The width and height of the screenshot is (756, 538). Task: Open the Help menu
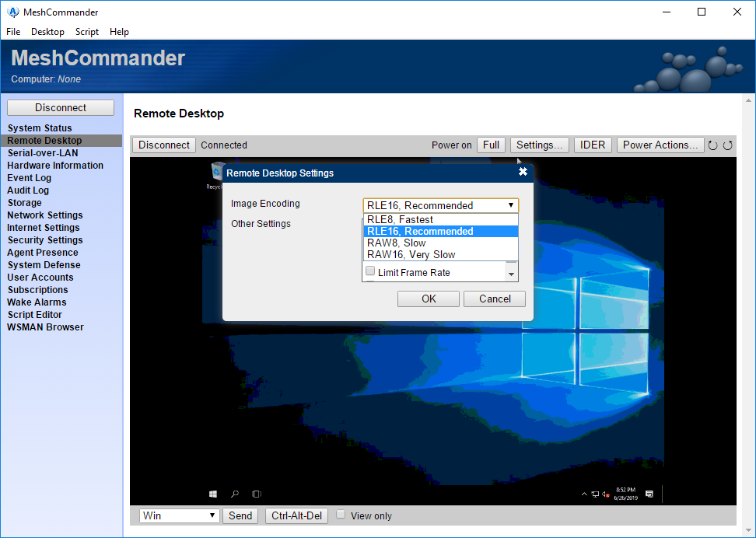[119, 32]
